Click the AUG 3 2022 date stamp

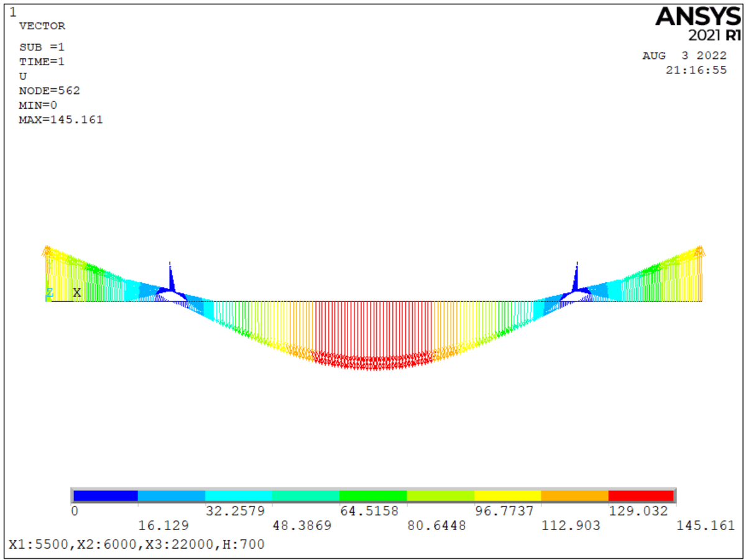click(684, 56)
